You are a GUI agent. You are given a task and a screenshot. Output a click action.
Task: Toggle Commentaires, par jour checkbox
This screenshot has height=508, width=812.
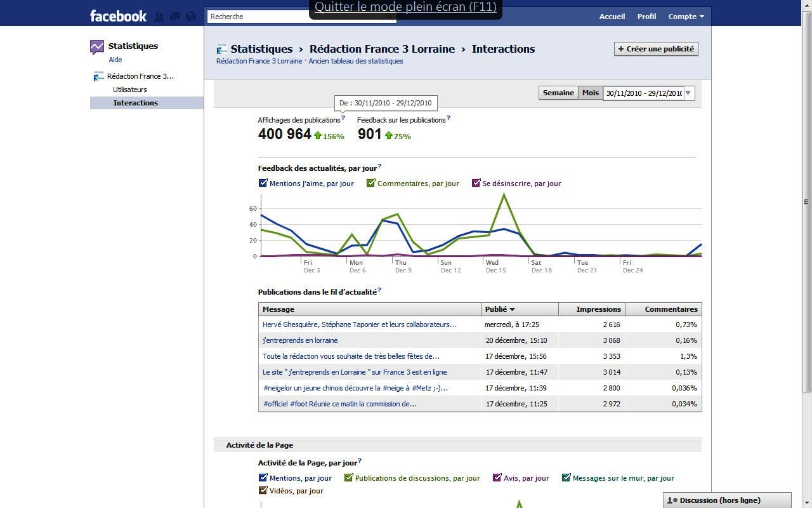click(371, 183)
